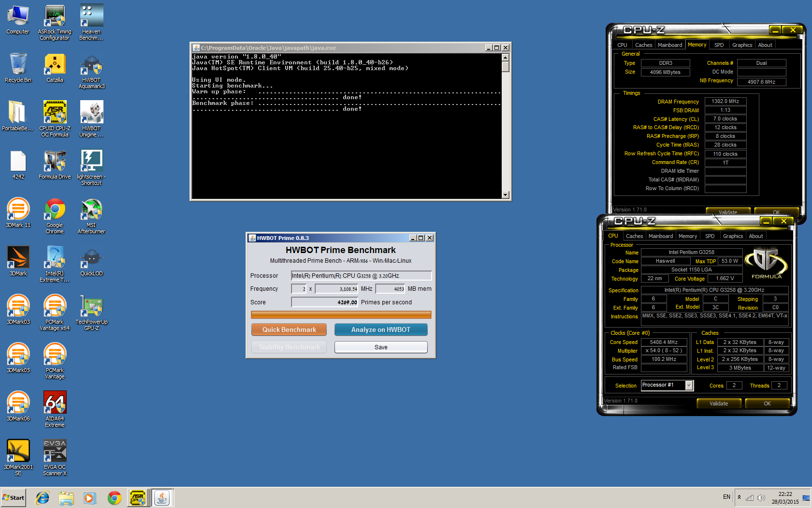The height and width of the screenshot is (508, 812).
Task: Launch Heaven Benchmark shortcut
Action: (91, 22)
